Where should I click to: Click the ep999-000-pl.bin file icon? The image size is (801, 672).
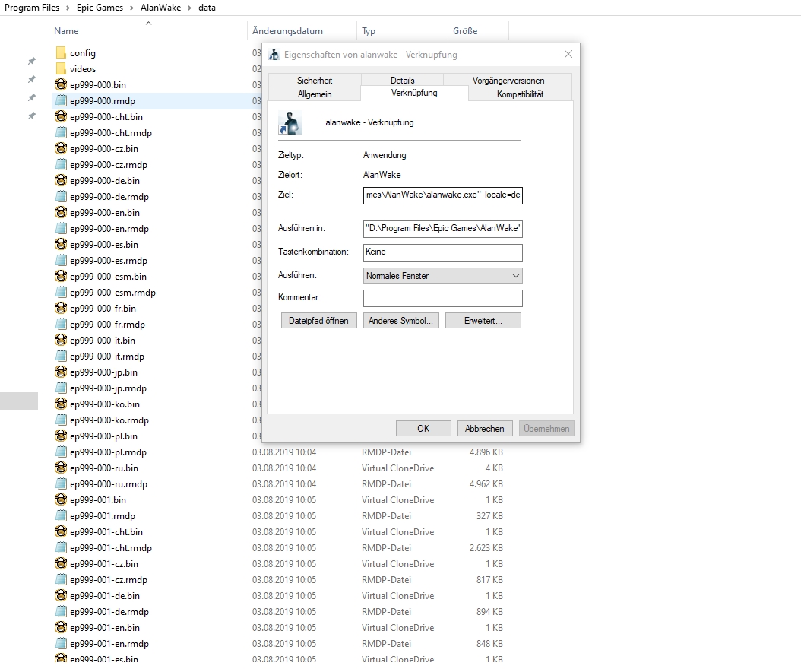[61, 436]
